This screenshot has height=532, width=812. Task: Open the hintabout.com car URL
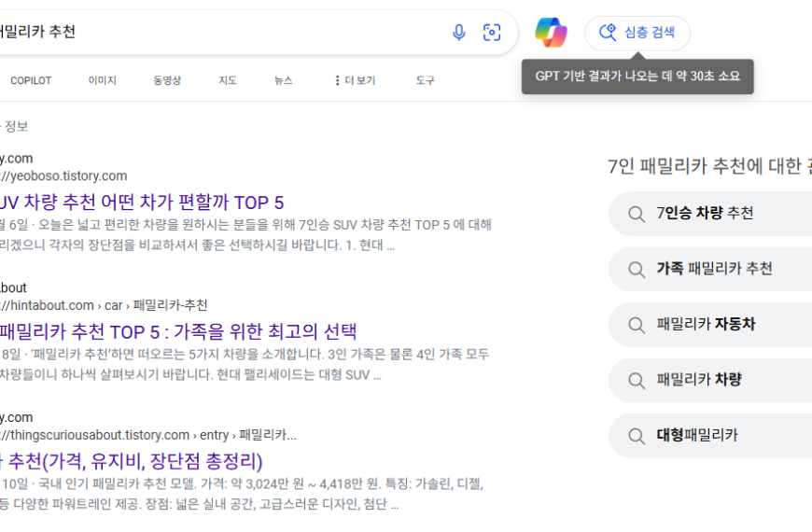point(104,305)
